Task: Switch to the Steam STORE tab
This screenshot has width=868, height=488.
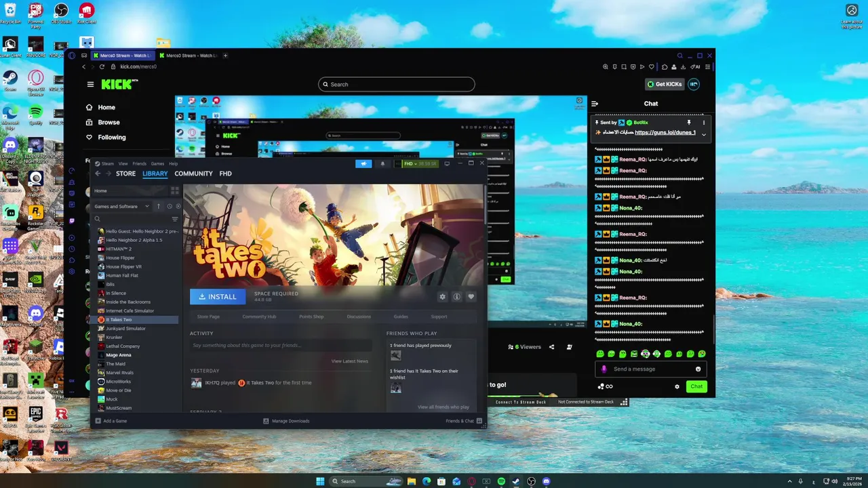Action: [125, 174]
